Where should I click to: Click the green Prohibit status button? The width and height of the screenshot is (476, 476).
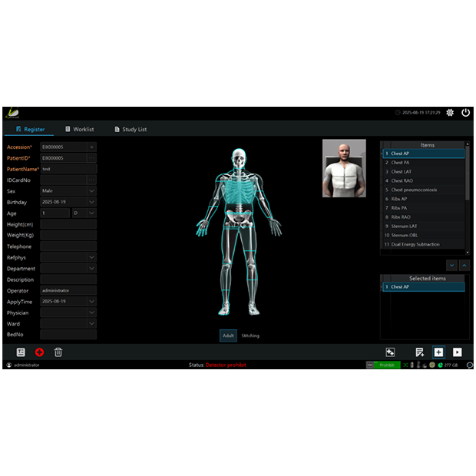387,365
